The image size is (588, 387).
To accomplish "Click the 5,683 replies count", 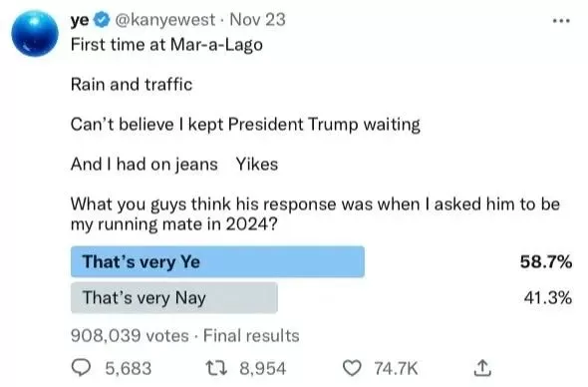I will click(129, 368).
